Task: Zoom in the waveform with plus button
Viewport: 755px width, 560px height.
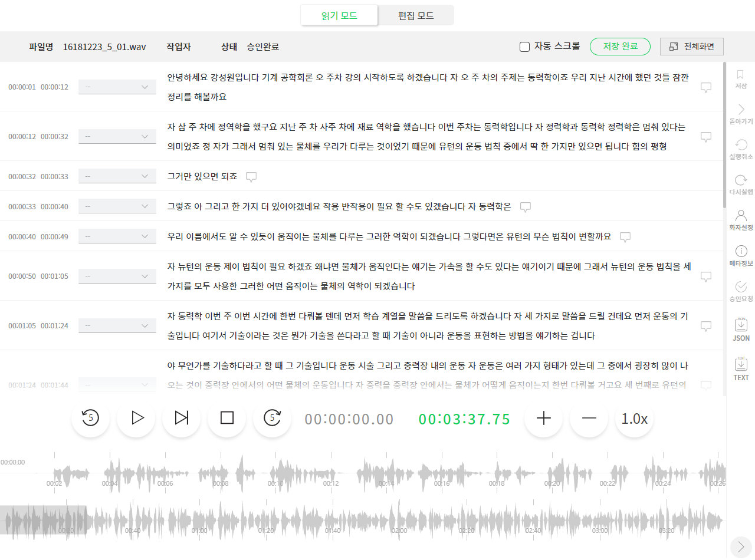Action: click(543, 418)
